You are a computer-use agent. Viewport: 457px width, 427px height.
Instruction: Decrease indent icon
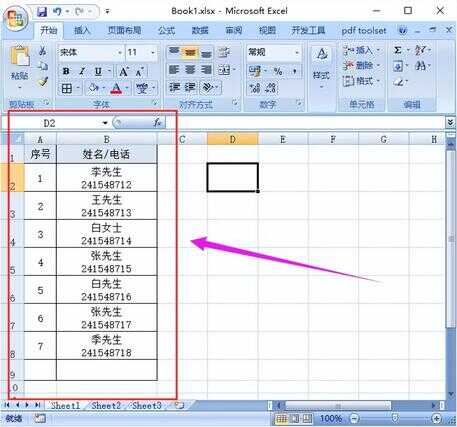(174, 88)
